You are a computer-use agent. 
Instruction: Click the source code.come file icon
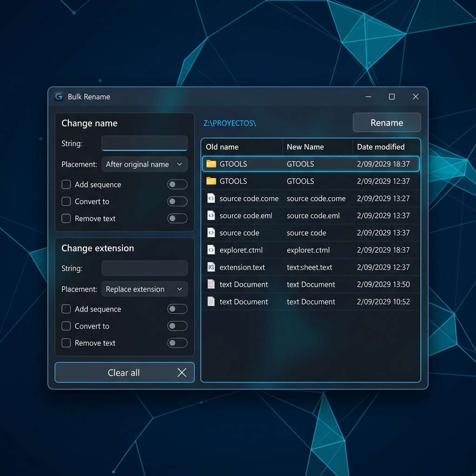click(211, 198)
